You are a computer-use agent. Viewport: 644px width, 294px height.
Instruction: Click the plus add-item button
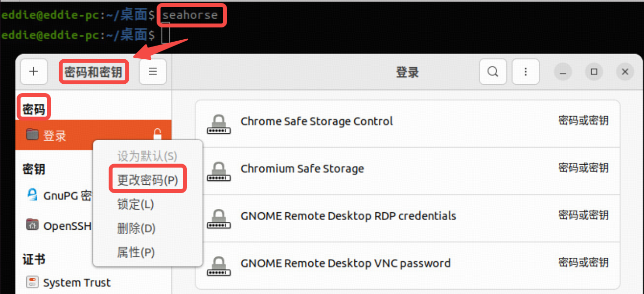coord(34,72)
